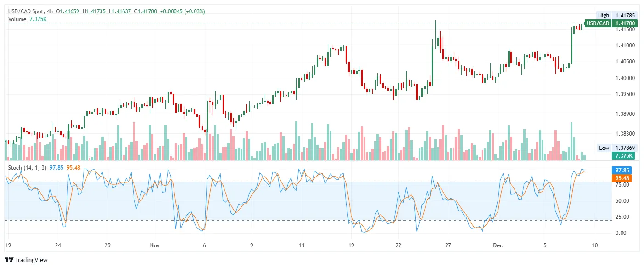
Task: Click the Low price label on axis
Action: pos(604,148)
